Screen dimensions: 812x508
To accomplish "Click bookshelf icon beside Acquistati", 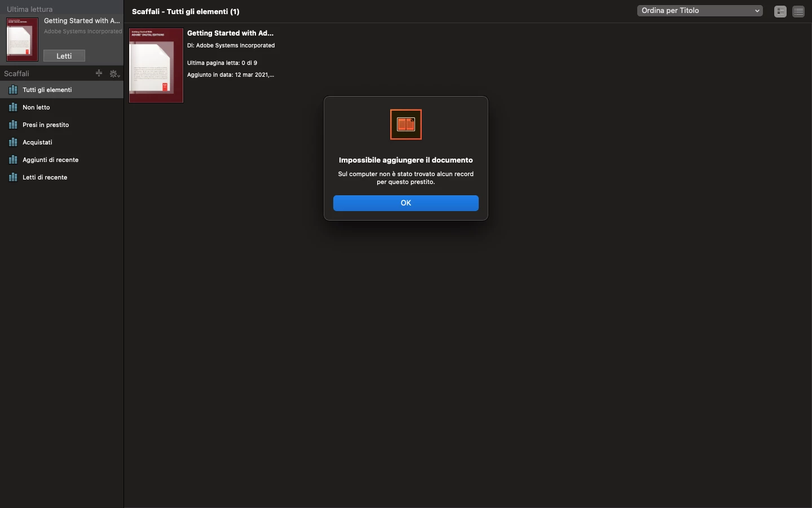I will click(x=13, y=142).
